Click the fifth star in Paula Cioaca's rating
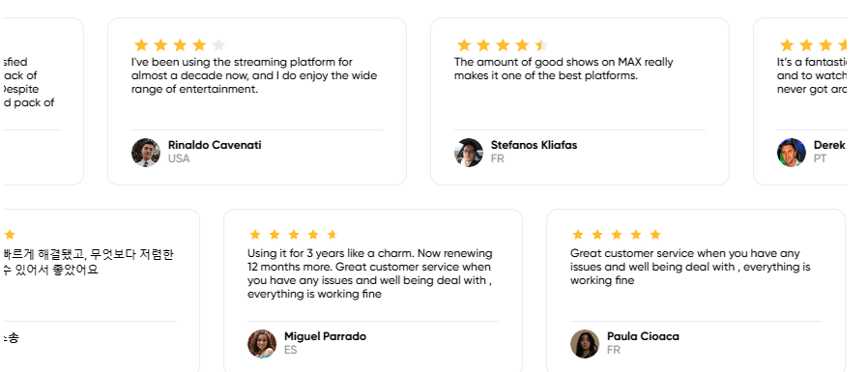The width and height of the screenshot is (868, 372). pyautogui.click(x=655, y=235)
